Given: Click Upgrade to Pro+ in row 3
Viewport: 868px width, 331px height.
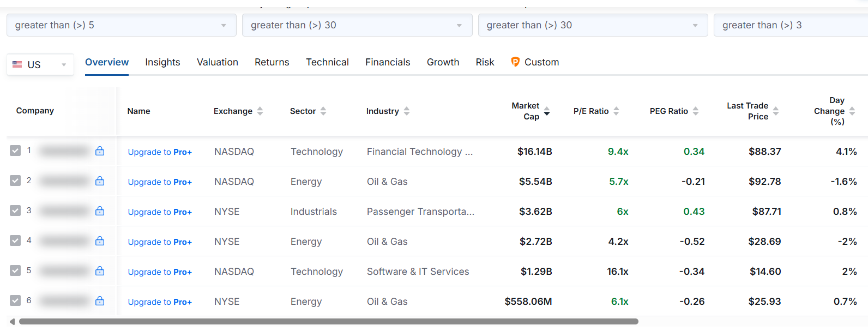Looking at the screenshot, I should pos(160,212).
